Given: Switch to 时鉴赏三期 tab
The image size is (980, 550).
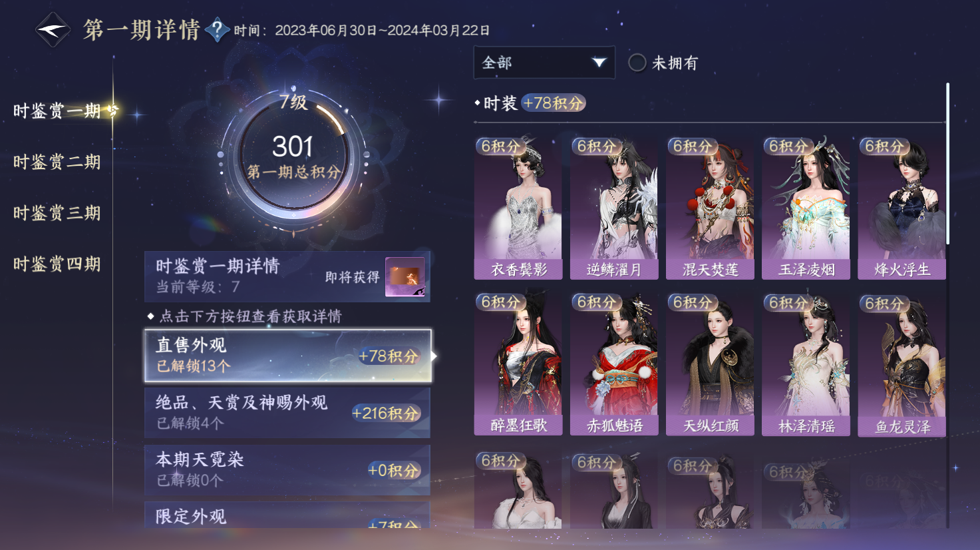Looking at the screenshot, I should click(x=57, y=213).
